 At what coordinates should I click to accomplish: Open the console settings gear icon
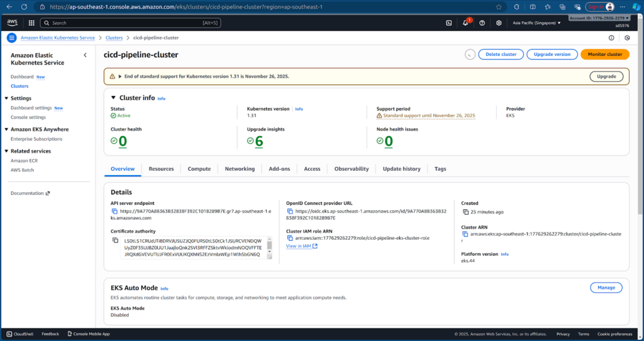coord(499,23)
